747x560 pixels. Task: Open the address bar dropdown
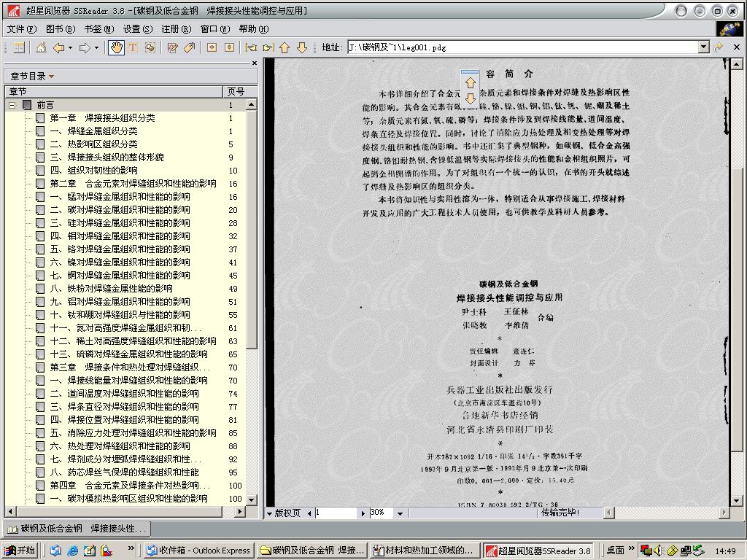[x=704, y=47]
